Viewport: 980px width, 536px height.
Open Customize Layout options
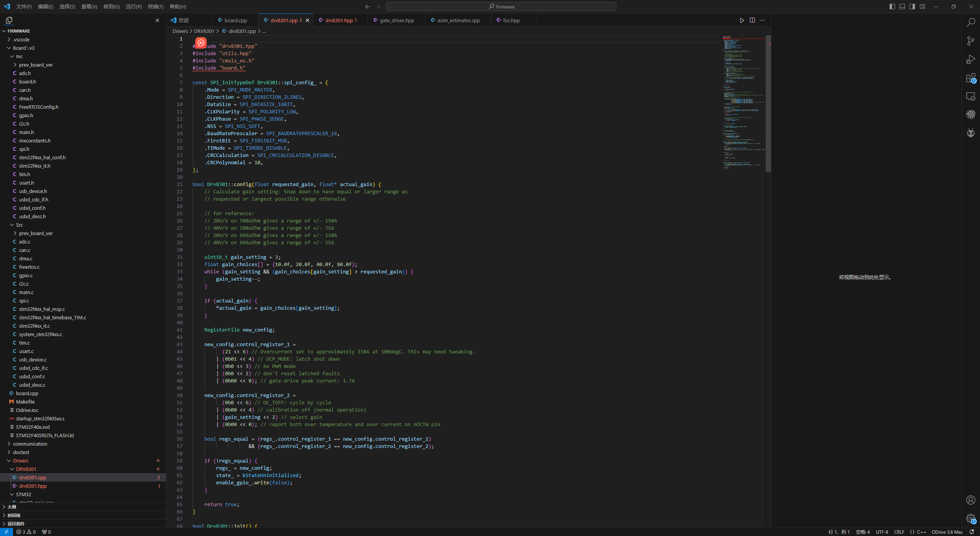click(922, 7)
